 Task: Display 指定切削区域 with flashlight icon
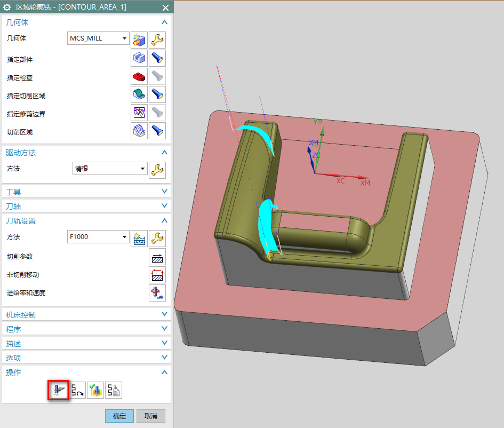click(x=157, y=94)
